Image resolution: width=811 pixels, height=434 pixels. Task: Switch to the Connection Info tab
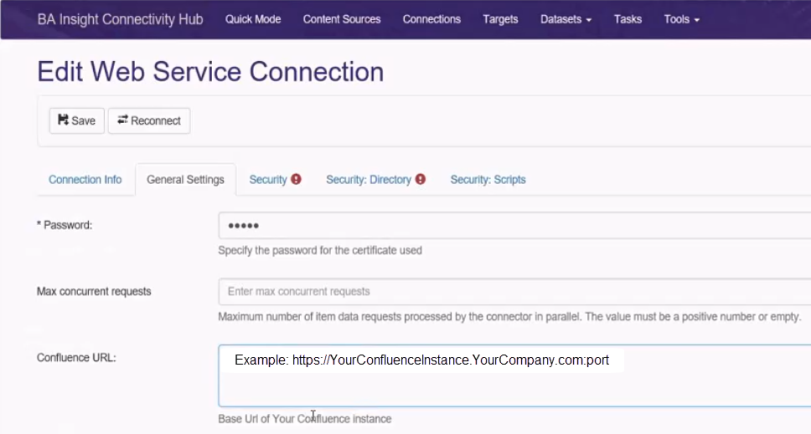point(85,180)
